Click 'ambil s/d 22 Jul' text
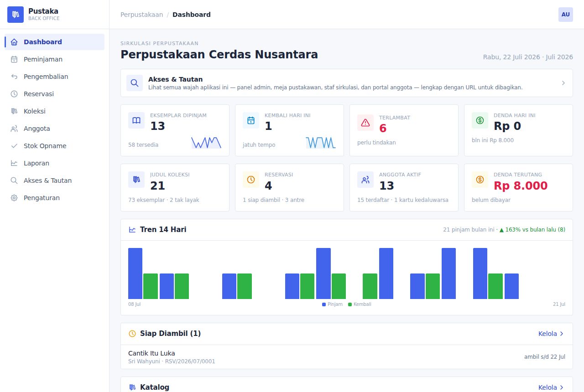This screenshot has width=584, height=392. coord(545,357)
